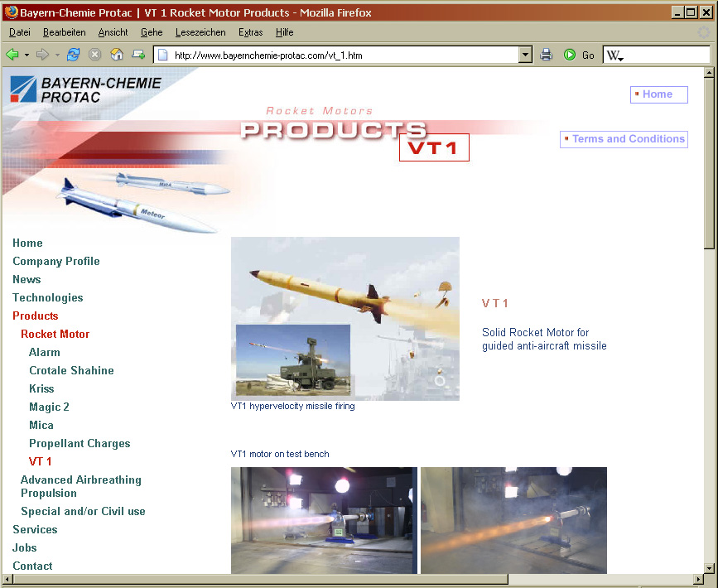
Task: Open the Terms and Conditions link
Action: [628, 139]
